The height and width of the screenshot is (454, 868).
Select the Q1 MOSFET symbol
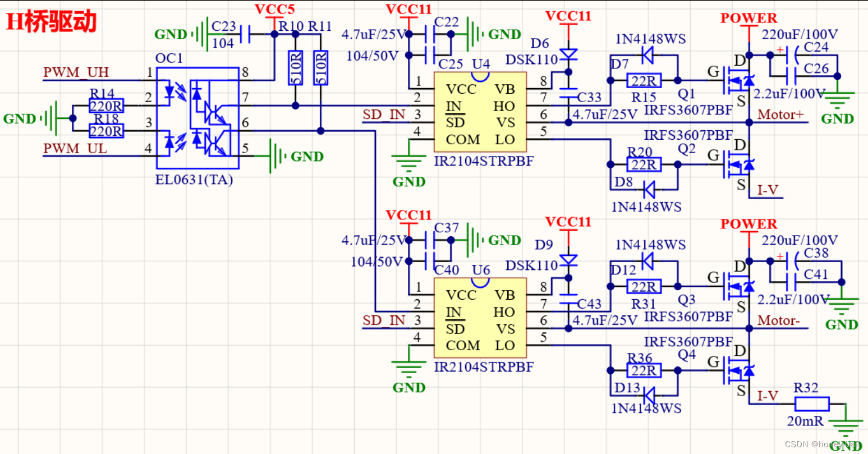[x=738, y=80]
